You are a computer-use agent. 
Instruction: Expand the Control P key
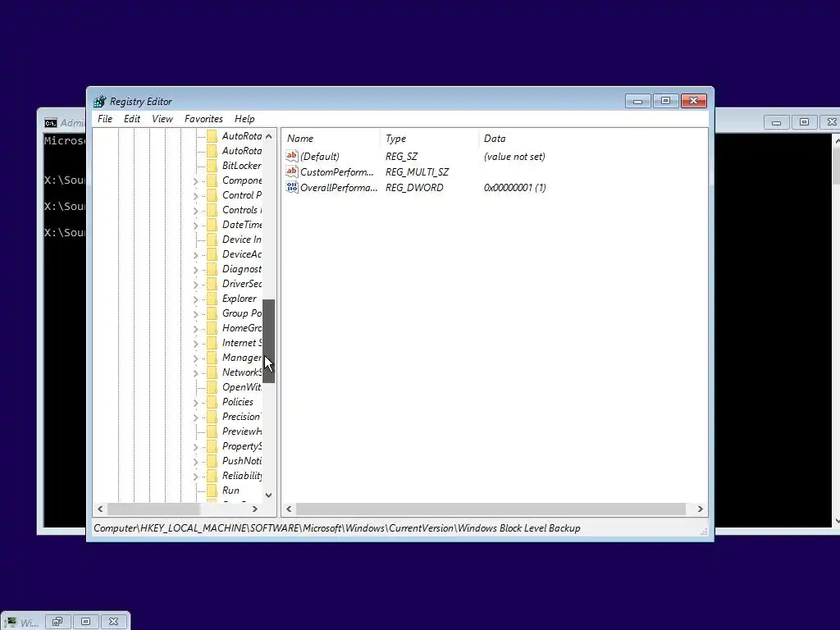195,195
